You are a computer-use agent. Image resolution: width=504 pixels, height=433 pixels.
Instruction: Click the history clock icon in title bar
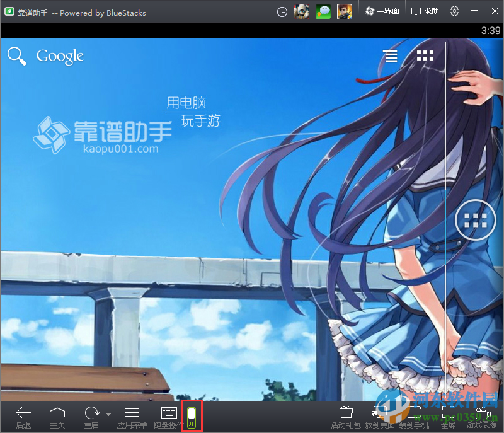point(282,12)
